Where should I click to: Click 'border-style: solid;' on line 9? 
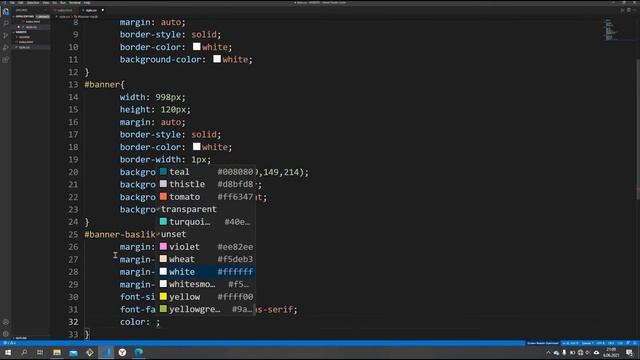click(170, 34)
